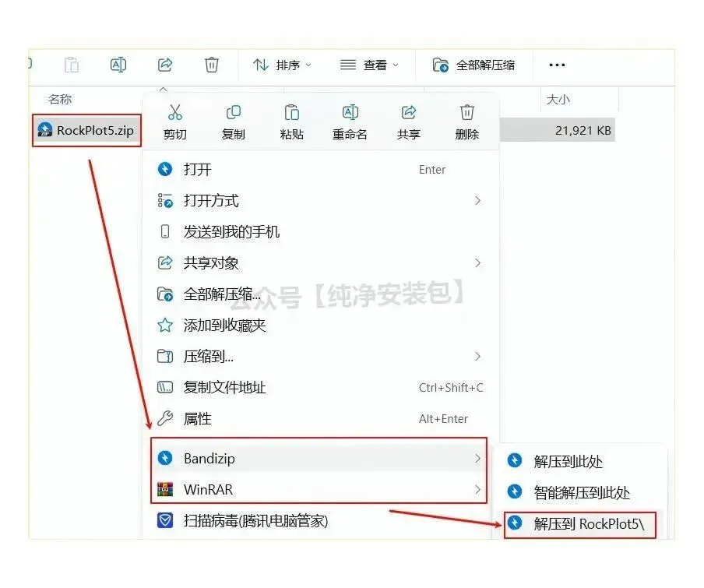
Task: Choose 发送到我的手机 menu entry
Action: click(321, 231)
